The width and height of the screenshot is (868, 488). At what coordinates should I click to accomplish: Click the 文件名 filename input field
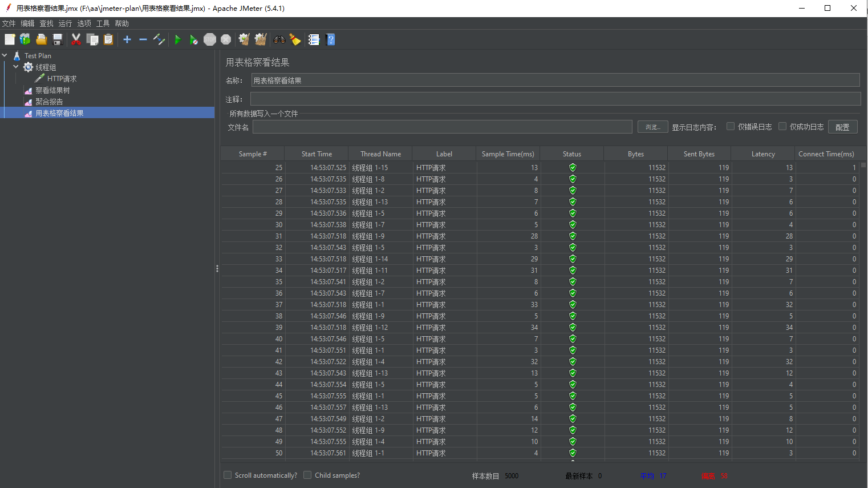(x=442, y=127)
